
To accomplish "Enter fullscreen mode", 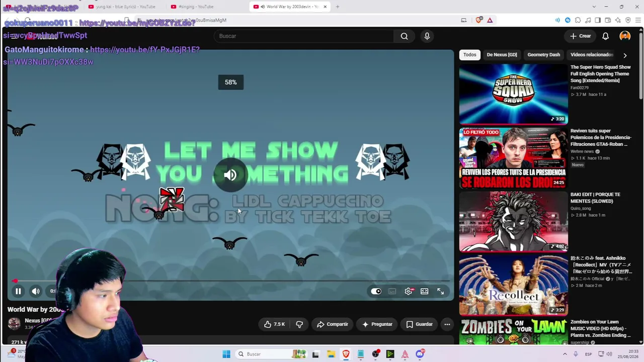I will [441, 291].
